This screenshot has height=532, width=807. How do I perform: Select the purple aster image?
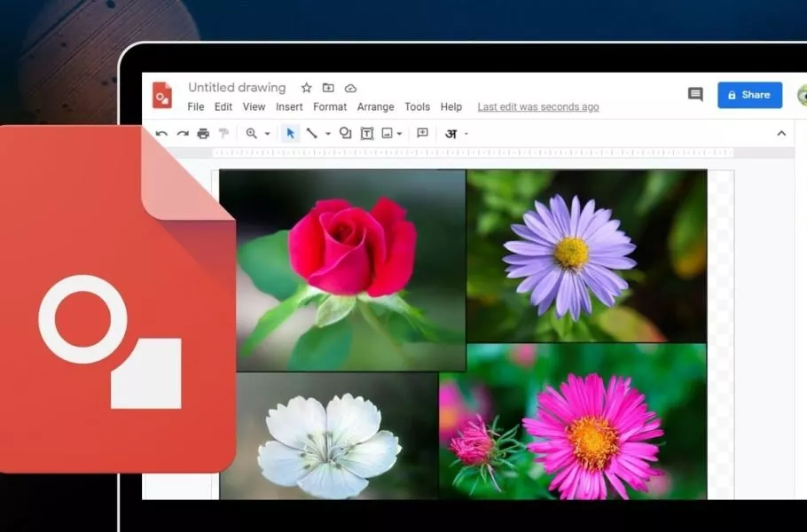click(x=586, y=255)
